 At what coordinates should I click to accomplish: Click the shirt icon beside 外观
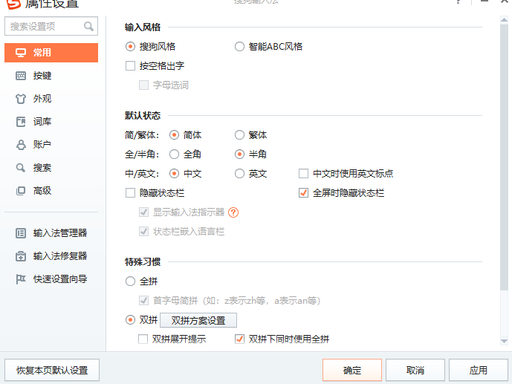tap(21, 99)
